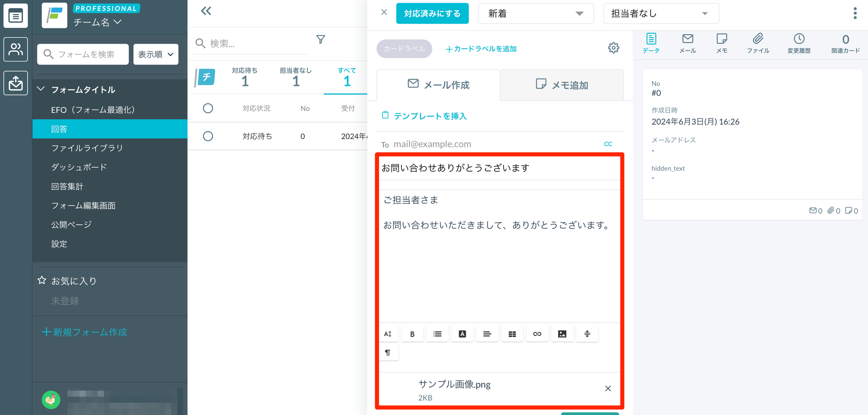Click テンプレートを挿入 link
The image size is (868, 415).
pyautogui.click(x=424, y=116)
